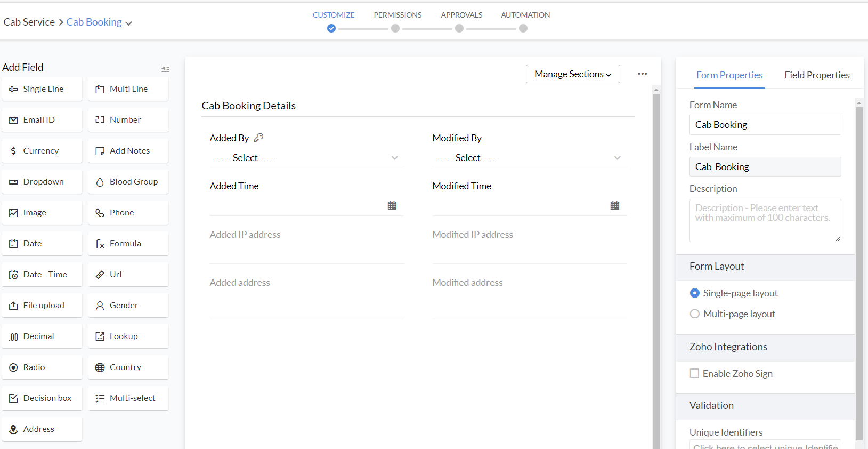Expand the Manage Sections dropdown

573,74
